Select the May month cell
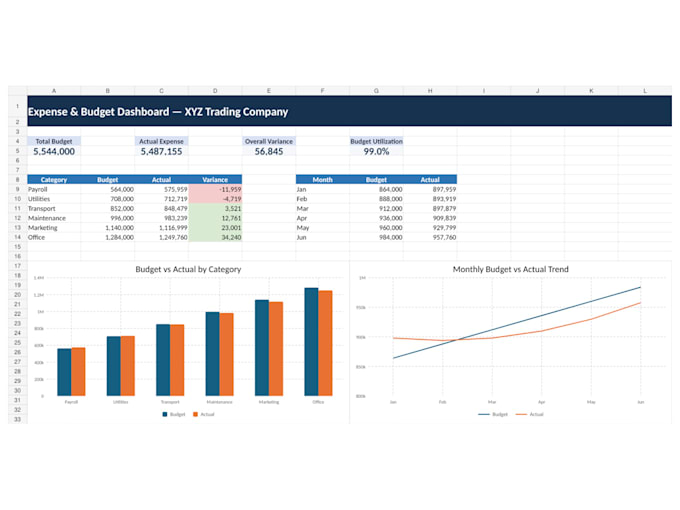The height and width of the screenshot is (510, 680). pyautogui.click(x=323, y=228)
